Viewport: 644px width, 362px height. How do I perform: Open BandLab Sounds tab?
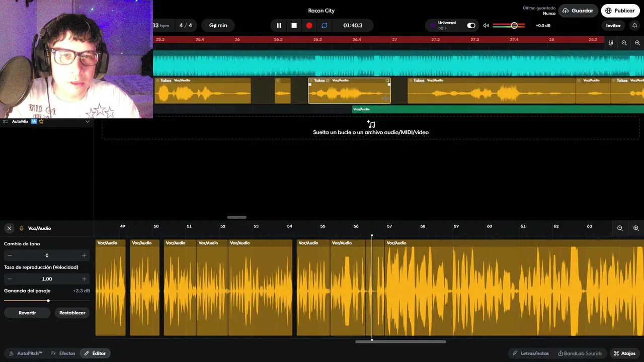[x=580, y=353]
